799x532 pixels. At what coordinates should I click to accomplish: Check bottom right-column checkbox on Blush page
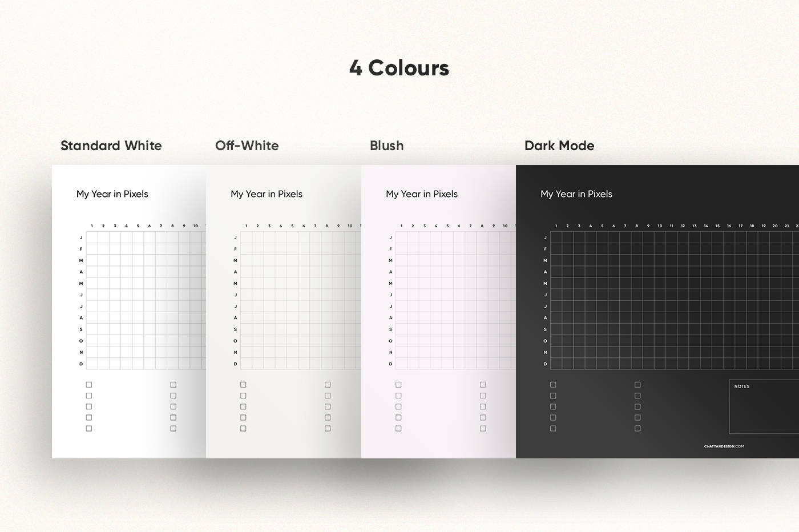coord(483,429)
